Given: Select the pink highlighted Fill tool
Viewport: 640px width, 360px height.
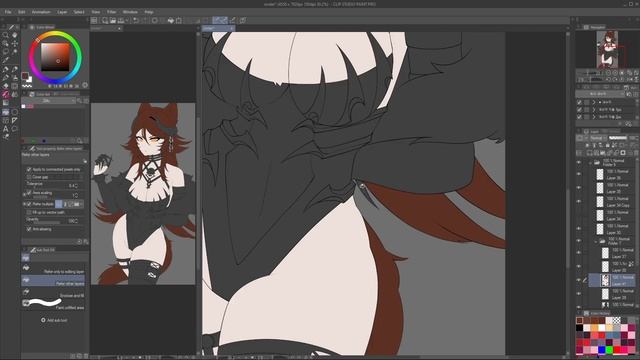Looking at the screenshot, I should tap(6, 94).
